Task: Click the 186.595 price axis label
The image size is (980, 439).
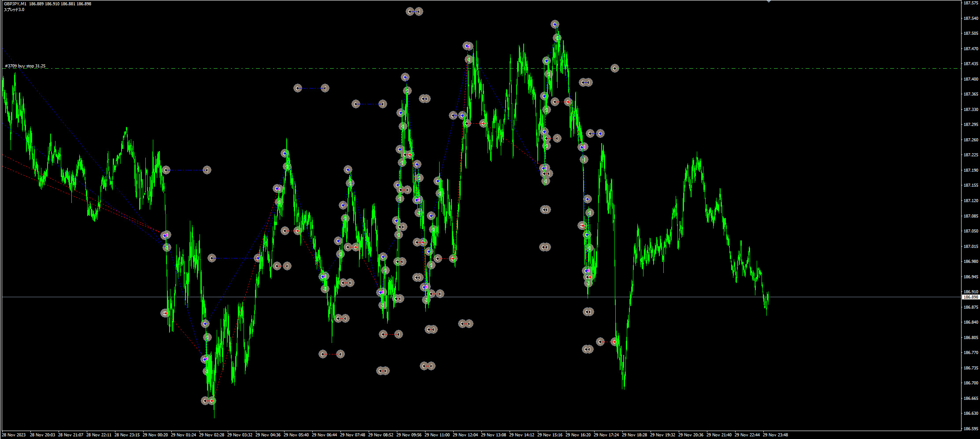Action: click(970, 429)
